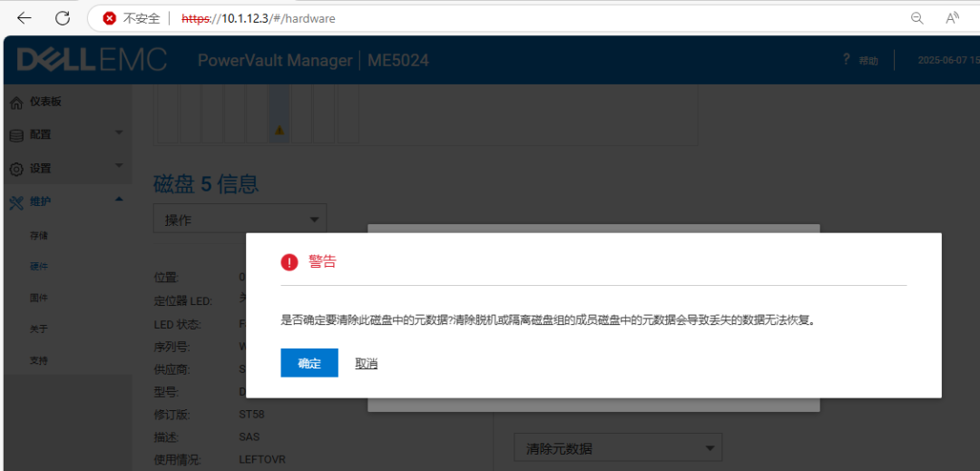The height and width of the screenshot is (471, 980).
Task: Open the 操作 dropdown
Action: 240,220
